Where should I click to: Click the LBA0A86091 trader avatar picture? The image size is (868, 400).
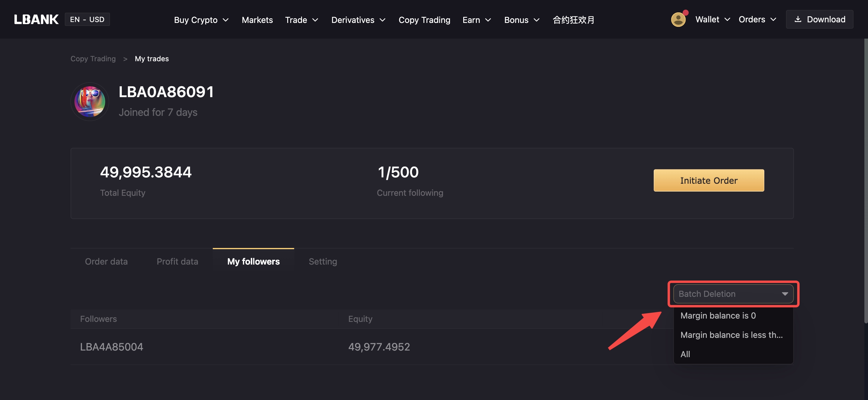tap(90, 102)
